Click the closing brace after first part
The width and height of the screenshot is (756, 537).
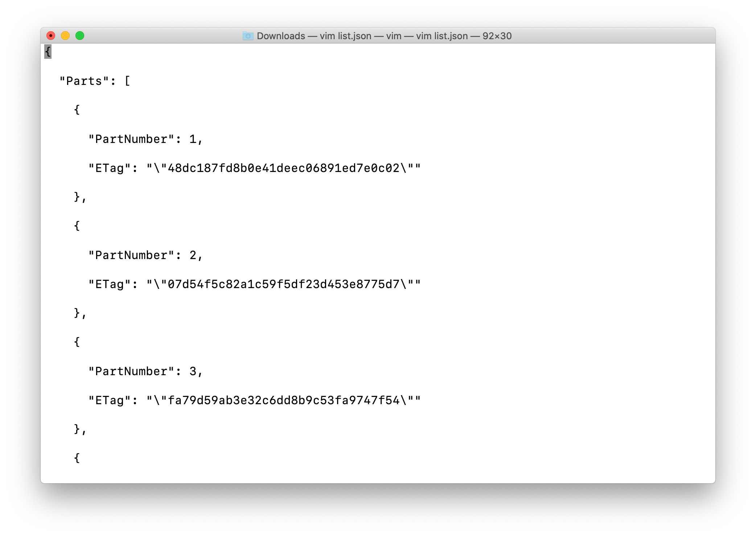point(80,197)
